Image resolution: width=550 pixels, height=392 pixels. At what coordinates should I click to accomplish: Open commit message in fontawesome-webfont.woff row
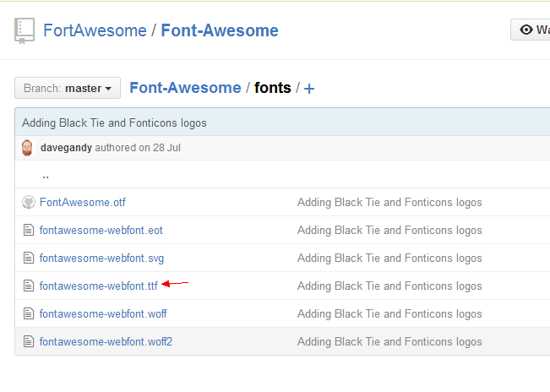(389, 313)
